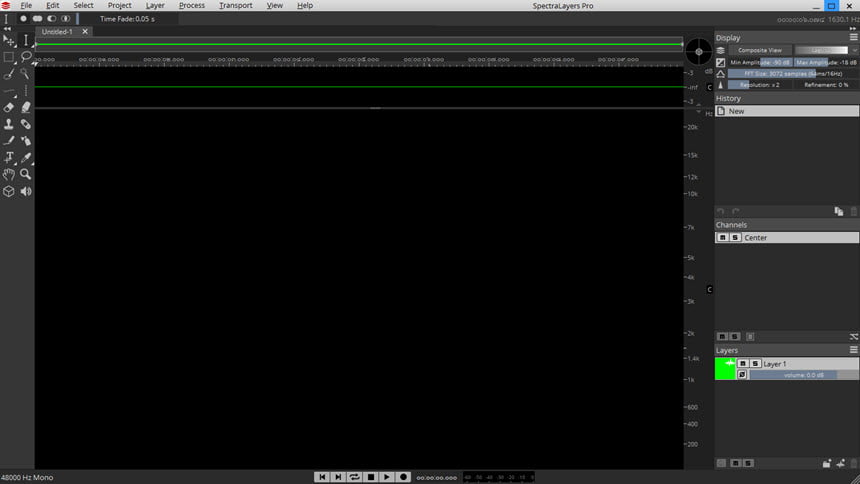Toggle loop playback button
The image size is (860, 484).
point(354,477)
